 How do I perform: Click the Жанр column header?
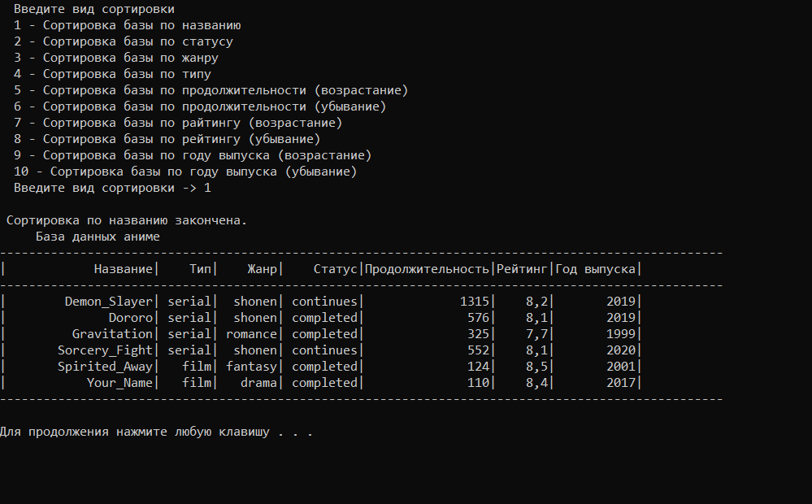(262, 269)
